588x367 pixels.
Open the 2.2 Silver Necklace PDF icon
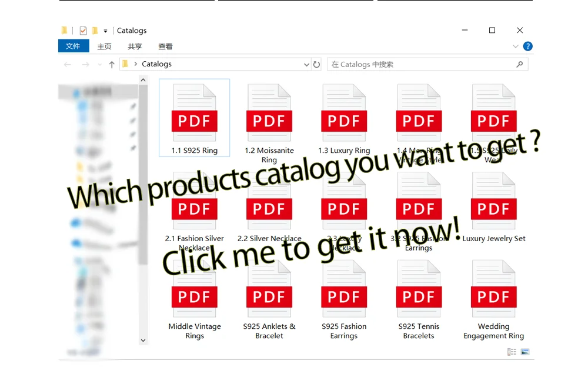[x=269, y=201]
